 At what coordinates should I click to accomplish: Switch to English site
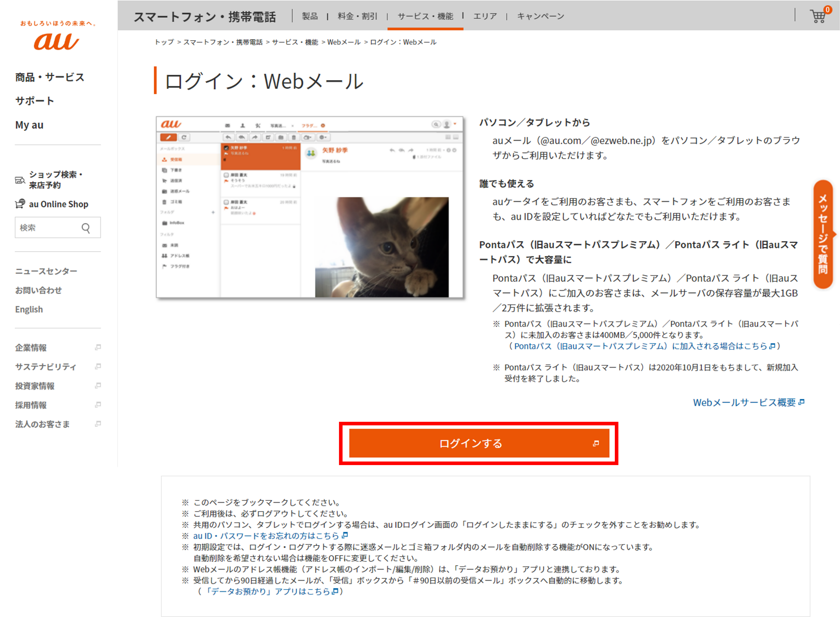pyautogui.click(x=29, y=309)
